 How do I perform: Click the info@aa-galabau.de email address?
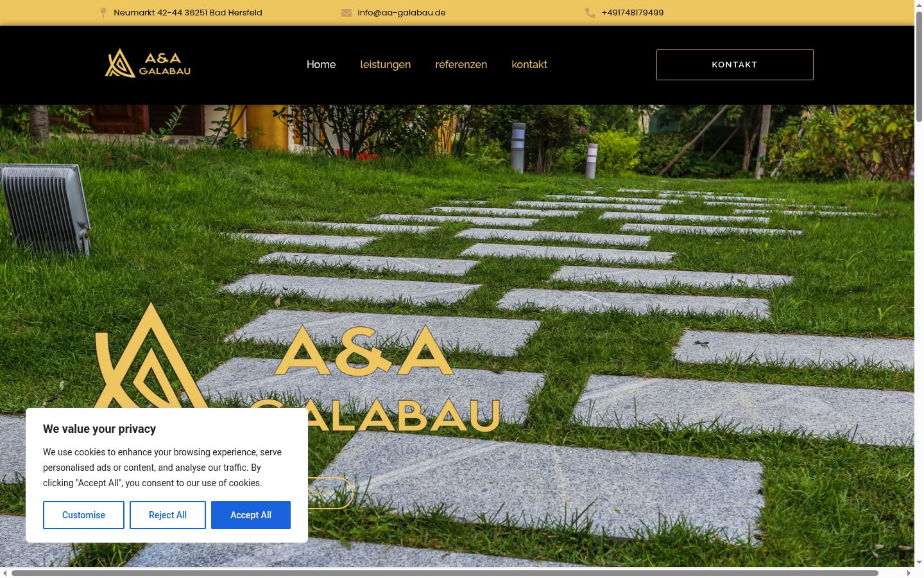402,13
